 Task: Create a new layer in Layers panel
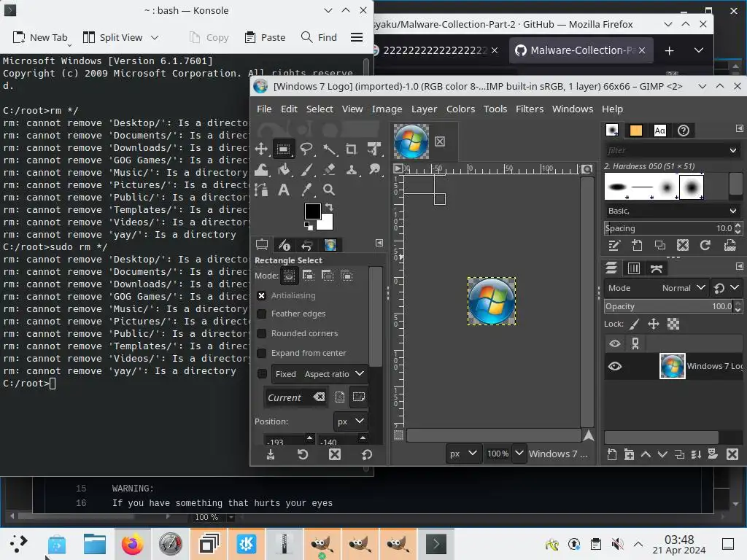click(x=612, y=454)
